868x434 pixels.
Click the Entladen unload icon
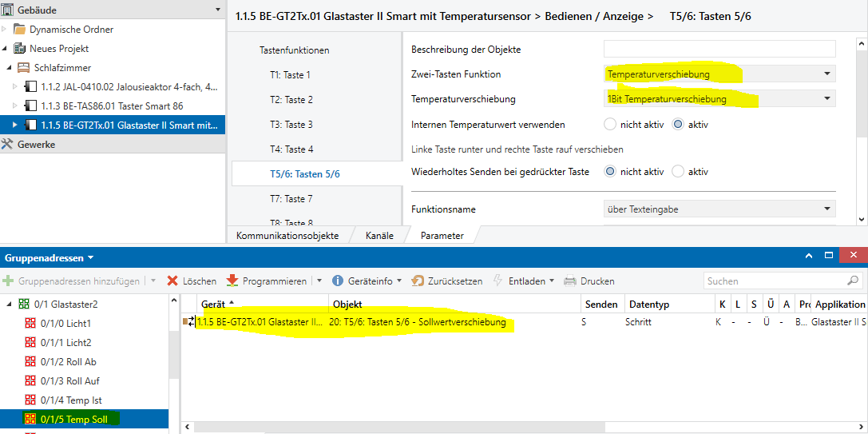tap(498, 281)
